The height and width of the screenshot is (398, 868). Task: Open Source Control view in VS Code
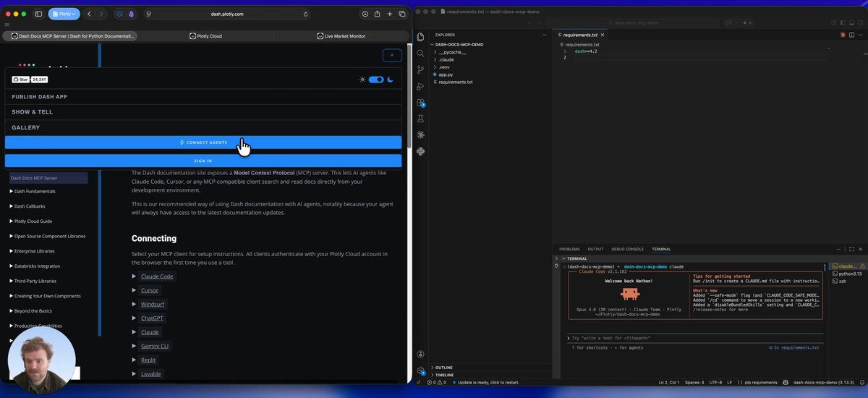pyautogui.click(x=420, y=69)
